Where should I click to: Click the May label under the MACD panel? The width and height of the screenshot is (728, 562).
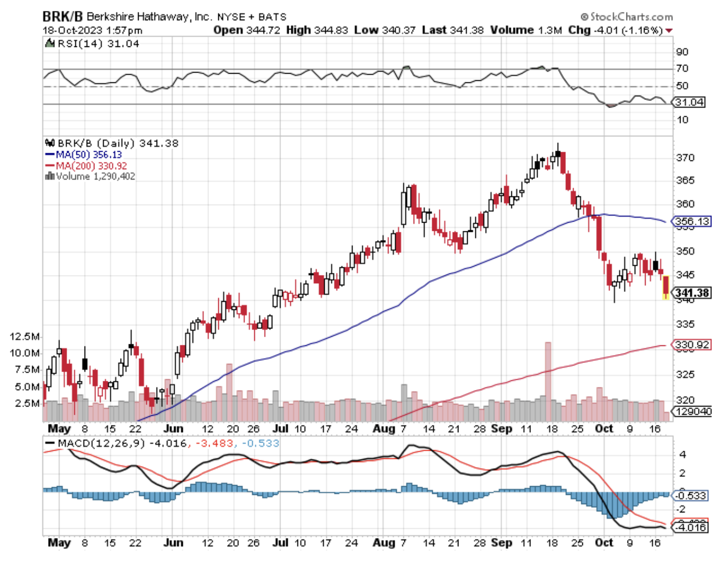tap(59, 543)
